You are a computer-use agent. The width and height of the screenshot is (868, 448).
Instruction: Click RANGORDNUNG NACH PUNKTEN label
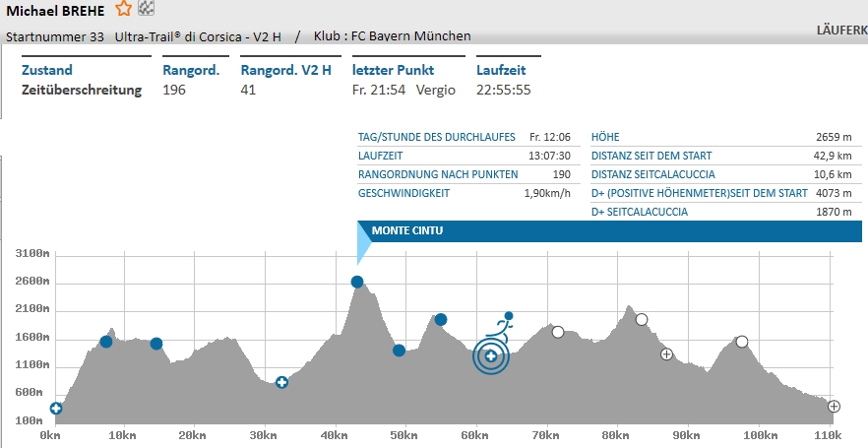click(438, 174)
